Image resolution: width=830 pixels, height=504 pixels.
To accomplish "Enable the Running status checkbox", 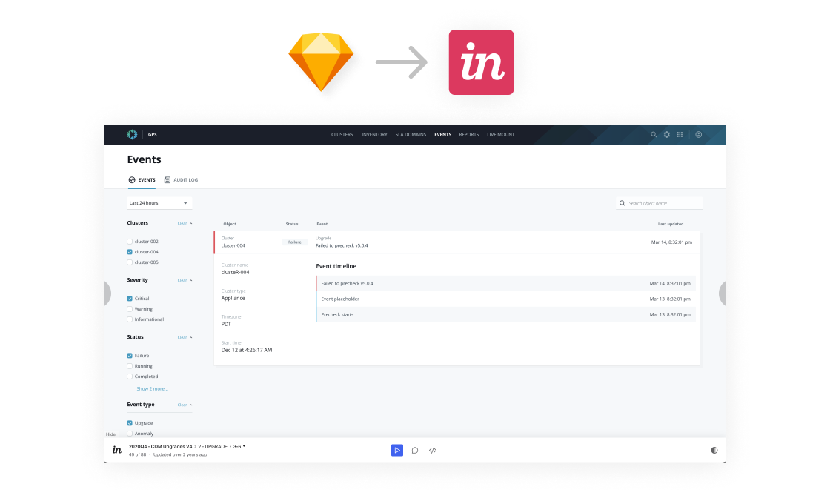I will pyautogui.click(x=130, y=366).
